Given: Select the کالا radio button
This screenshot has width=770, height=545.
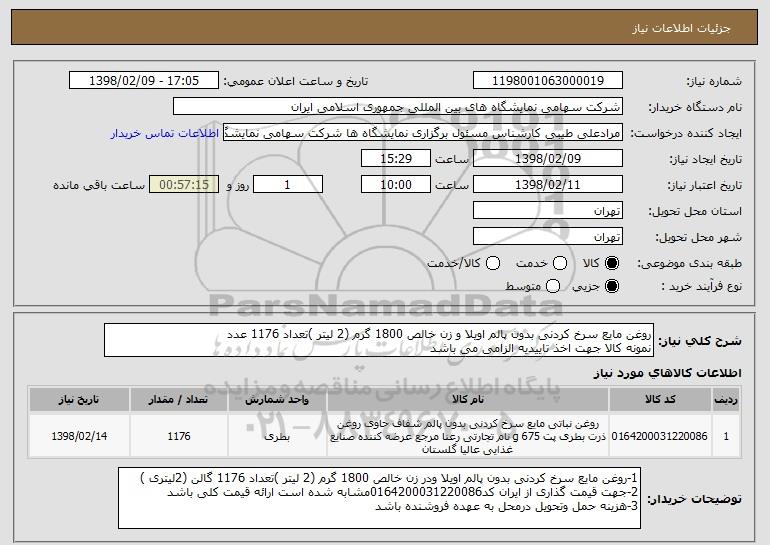Looking at the screenshot, I should pos(612,263).
